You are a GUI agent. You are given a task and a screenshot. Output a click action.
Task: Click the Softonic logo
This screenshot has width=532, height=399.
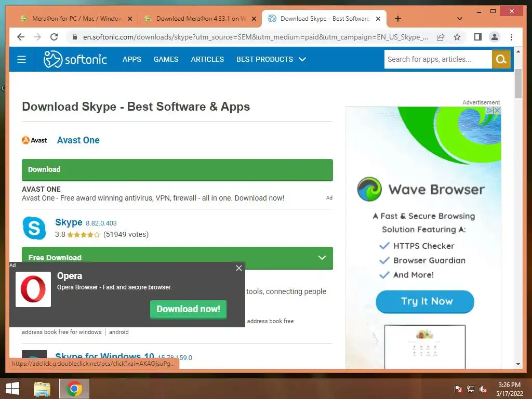point(75,59)
